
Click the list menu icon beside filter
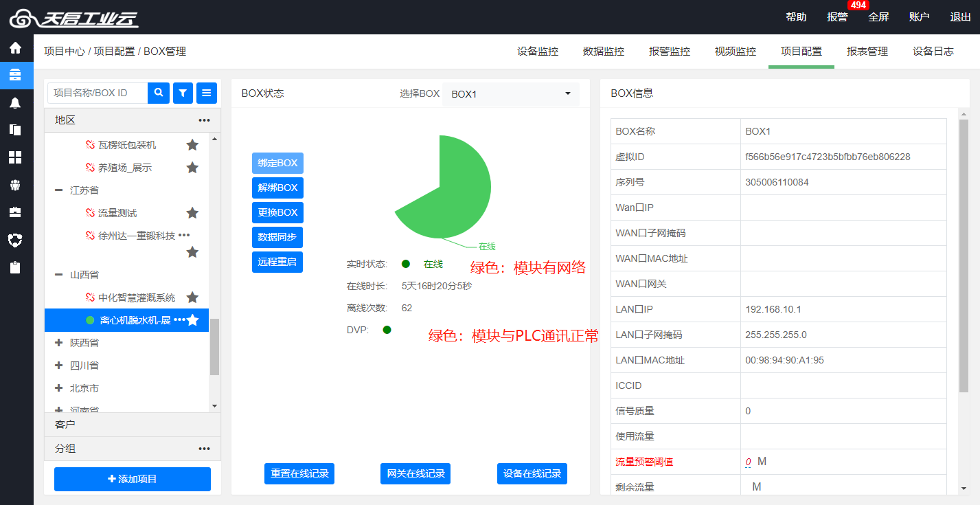(x=207, y=93)
